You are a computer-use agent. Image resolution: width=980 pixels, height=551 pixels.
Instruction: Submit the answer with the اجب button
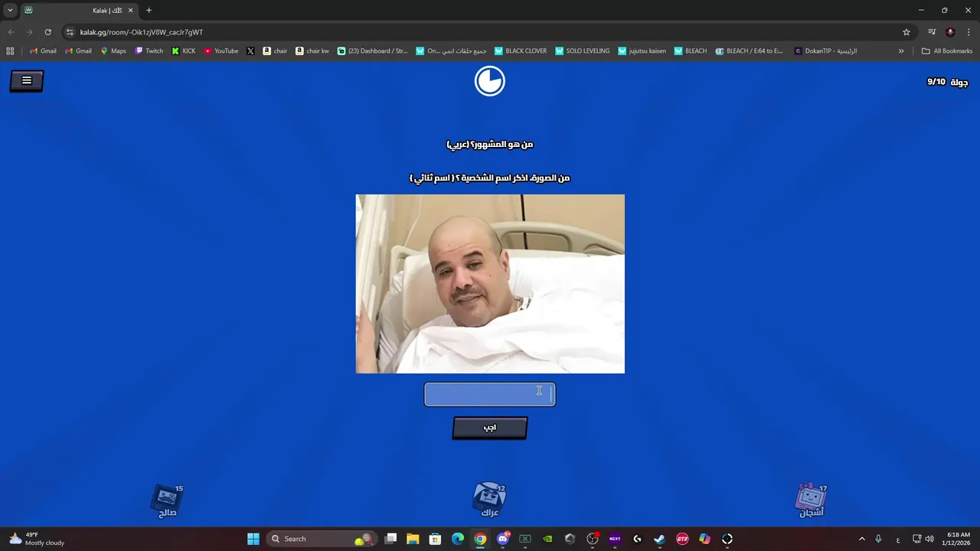(490, 428)
